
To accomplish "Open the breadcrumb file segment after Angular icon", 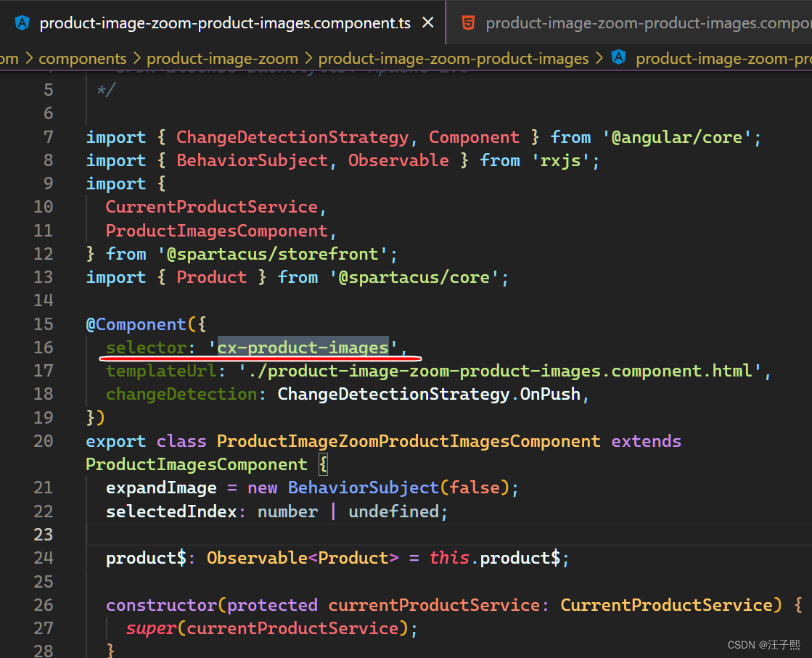I will click(x=723, y=59).
